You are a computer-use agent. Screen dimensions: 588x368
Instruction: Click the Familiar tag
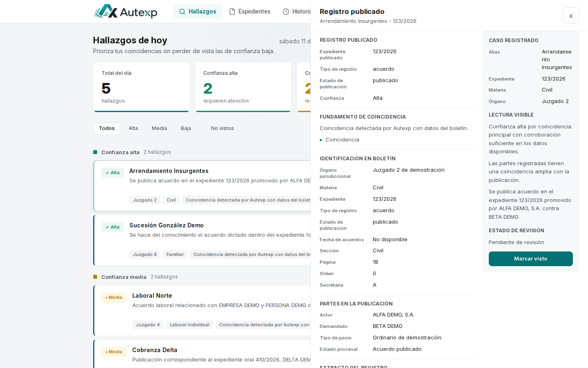point(175,254)
